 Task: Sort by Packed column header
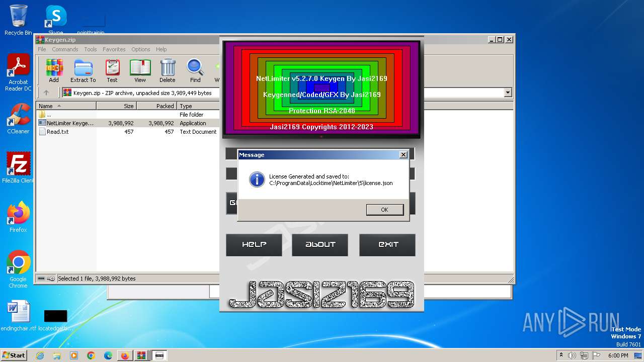[x=156, y=106]
